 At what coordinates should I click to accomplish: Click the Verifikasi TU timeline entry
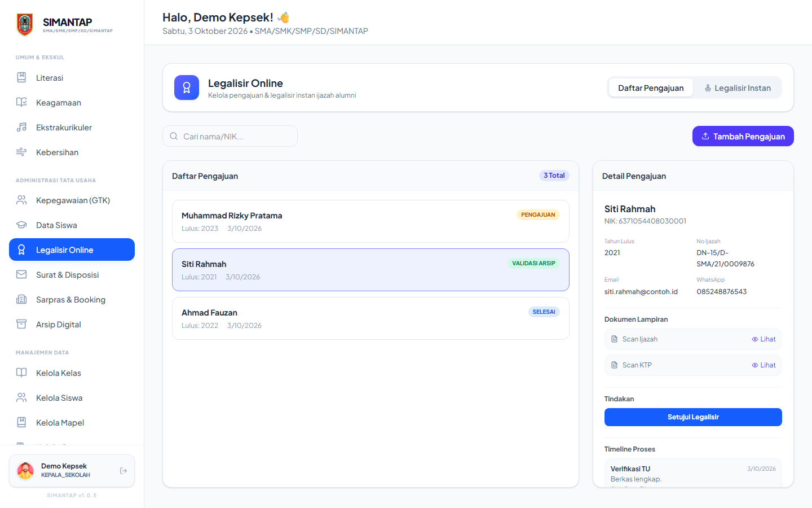pyautogui.click(x=693, y=474)
